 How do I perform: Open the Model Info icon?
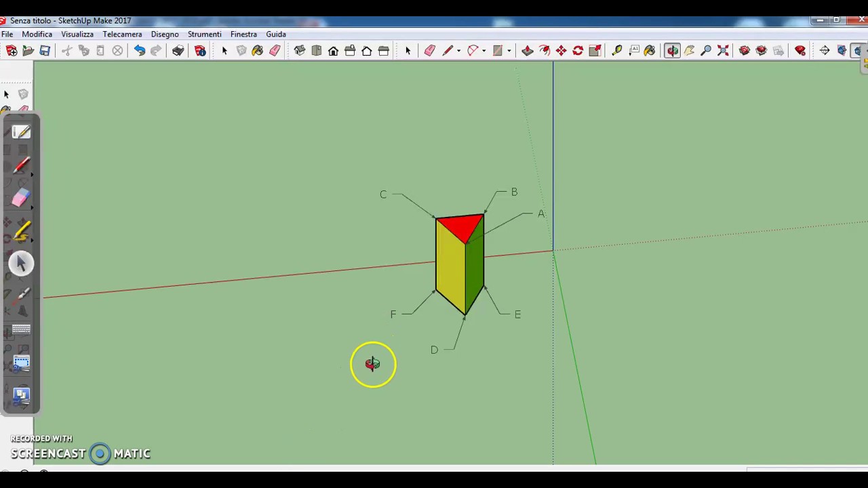click(x=200, y=51)
